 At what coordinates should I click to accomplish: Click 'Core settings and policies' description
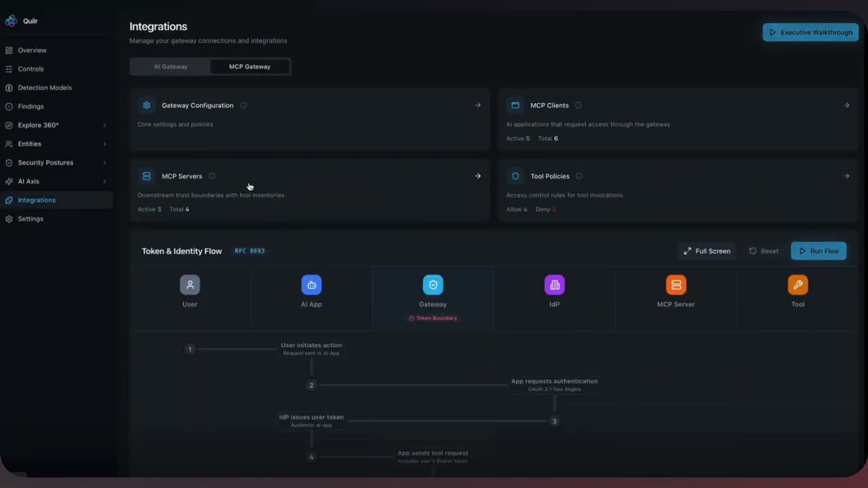pos(175,124)
